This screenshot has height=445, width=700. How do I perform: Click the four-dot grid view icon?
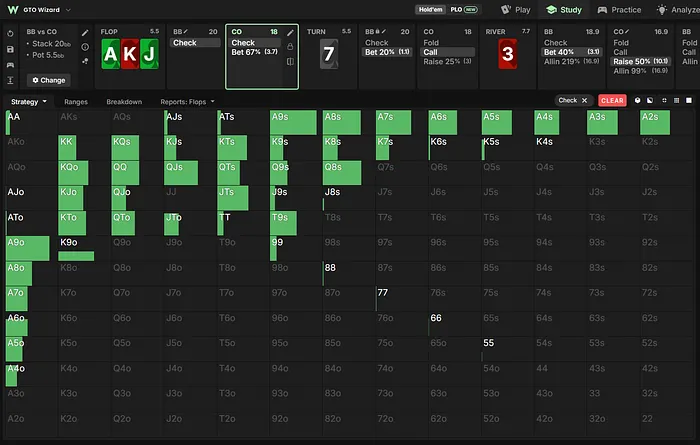[x=664, y=100]
